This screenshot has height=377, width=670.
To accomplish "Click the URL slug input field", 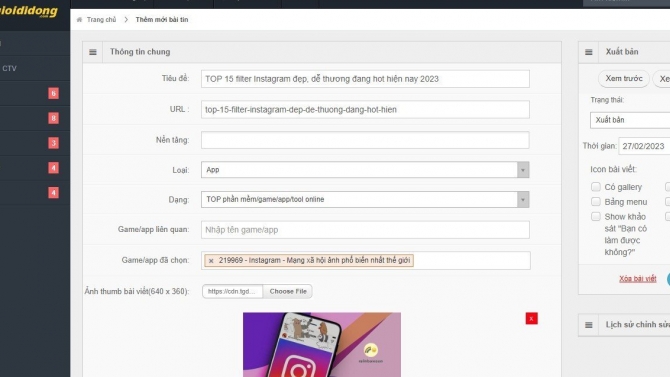I will point(365,109).
